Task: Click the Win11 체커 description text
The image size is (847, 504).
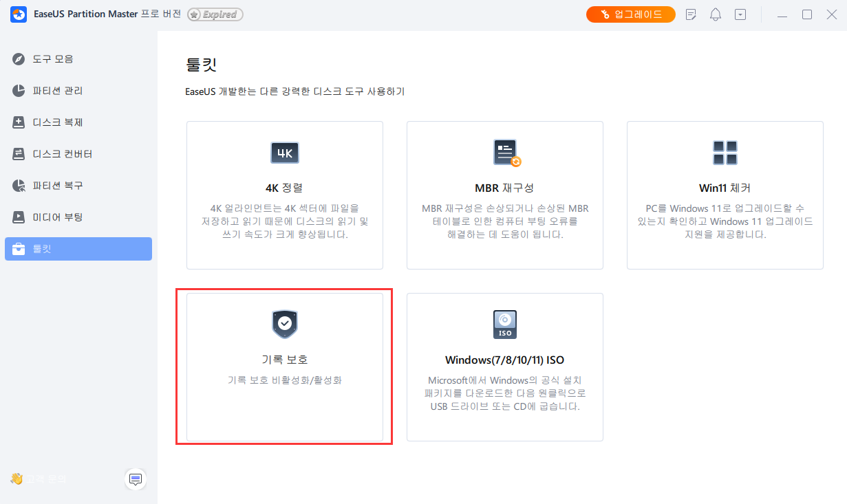Action: (x=725, y=221)
